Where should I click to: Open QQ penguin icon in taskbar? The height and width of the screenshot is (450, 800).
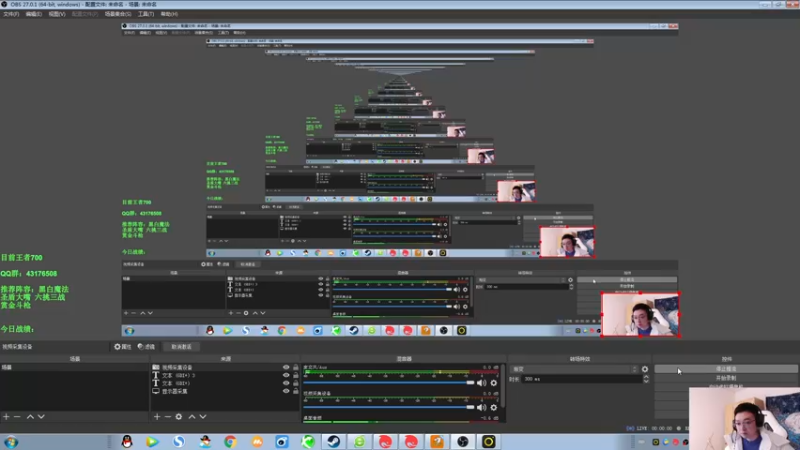[x=127, y=442]
